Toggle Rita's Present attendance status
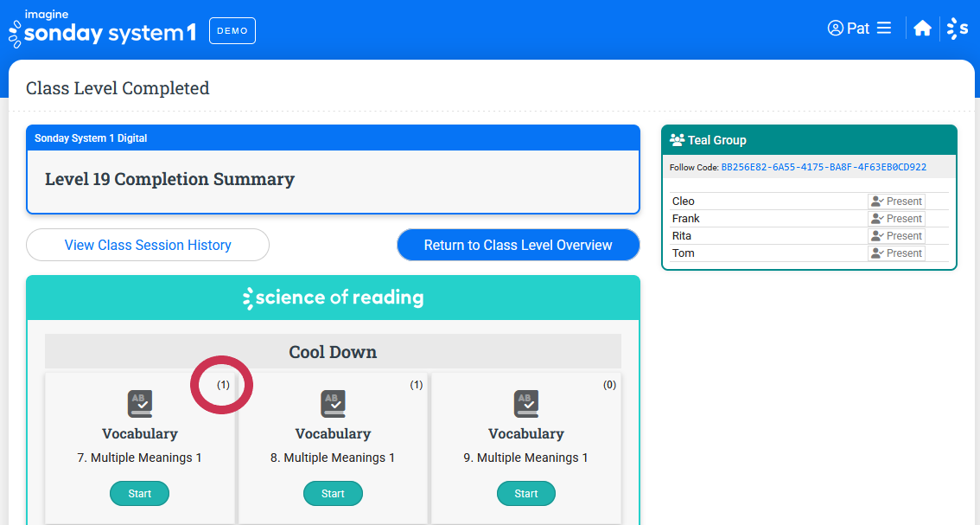 (896, 236)
